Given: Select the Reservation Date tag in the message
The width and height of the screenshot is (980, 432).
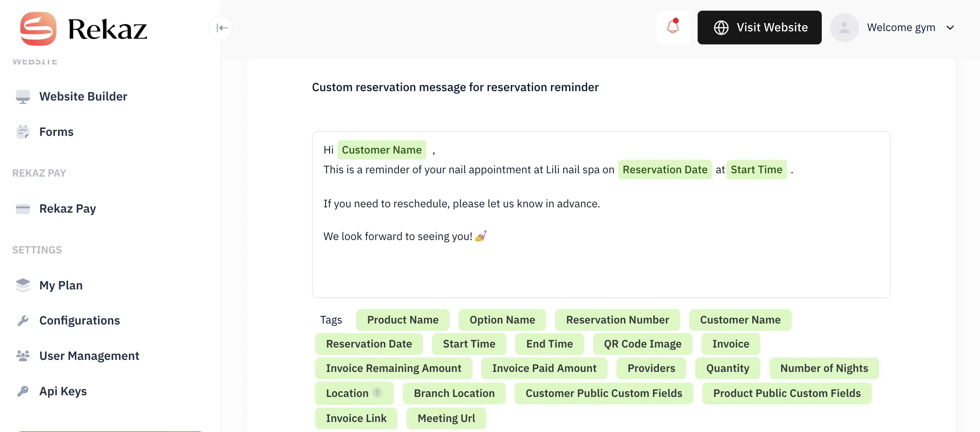Looking at the screenshot, I should 665,169.
